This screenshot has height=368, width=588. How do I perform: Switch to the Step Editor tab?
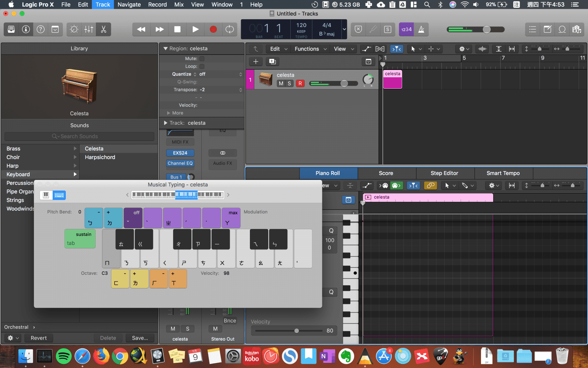click(x=445, y=173)
